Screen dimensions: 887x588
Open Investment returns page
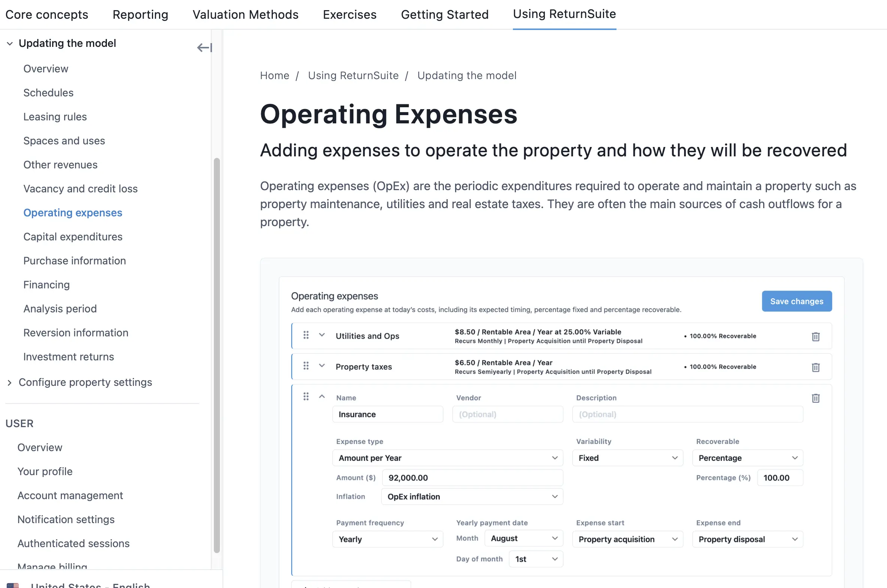[69, 357]
